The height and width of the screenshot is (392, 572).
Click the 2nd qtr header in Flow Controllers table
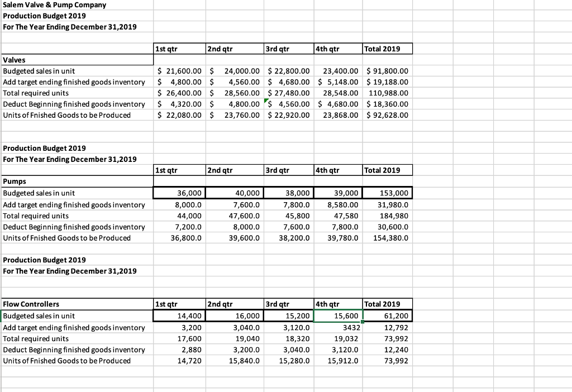[x=221, y=304]
